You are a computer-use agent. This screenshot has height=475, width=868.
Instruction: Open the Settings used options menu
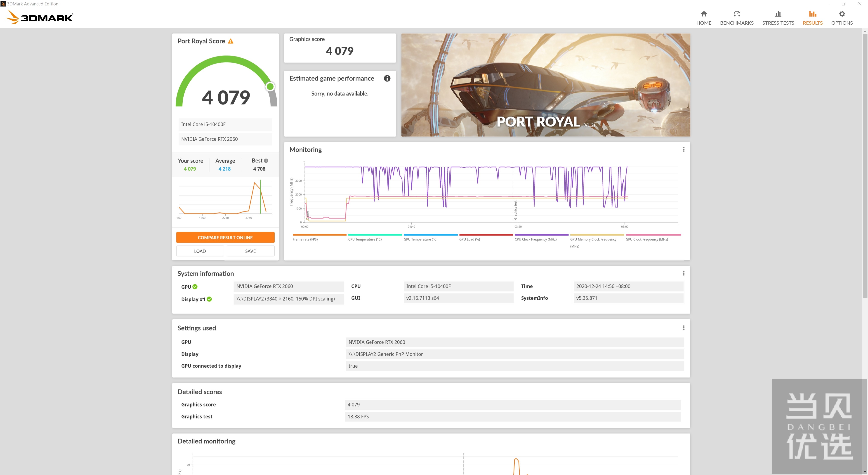point(683,328)
